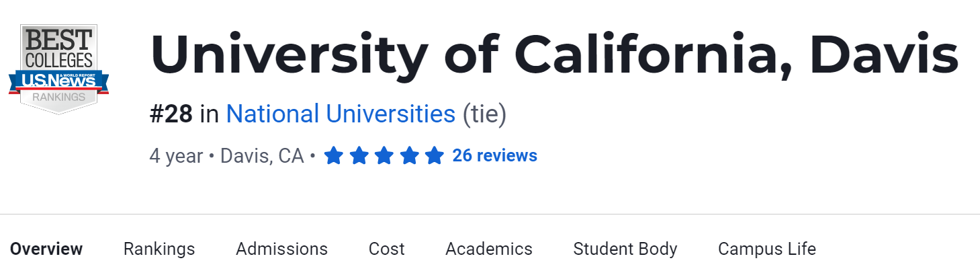This screenshot has height=273, width=980.
Task: Click the fifth blue rating star
Action: [435, 157]
